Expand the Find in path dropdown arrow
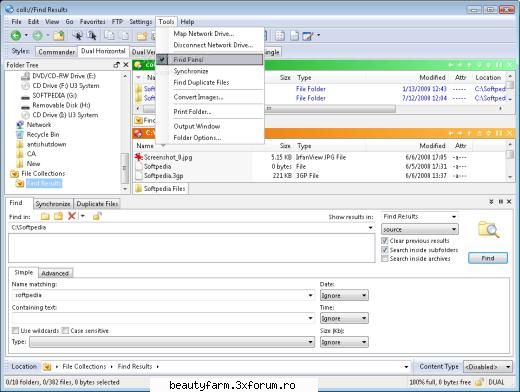The height and width of the screenshot is (392, 520). click(370, 228)
